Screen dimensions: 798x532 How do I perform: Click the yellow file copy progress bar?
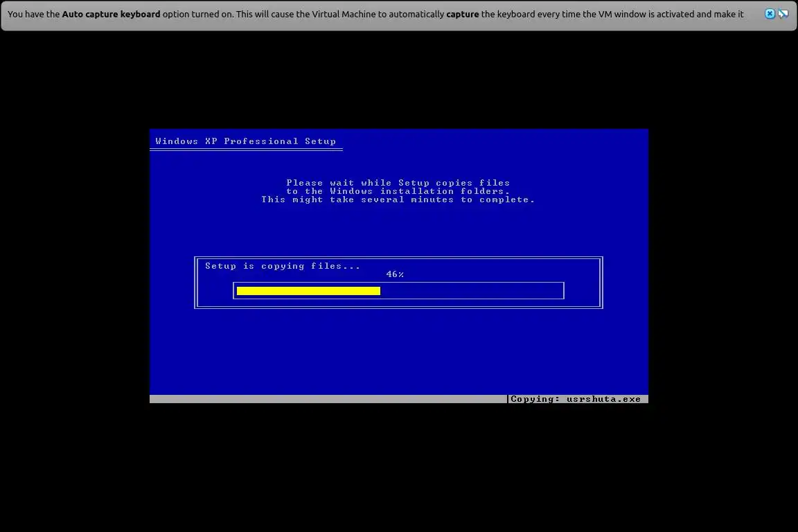click(x=308, y=291)
